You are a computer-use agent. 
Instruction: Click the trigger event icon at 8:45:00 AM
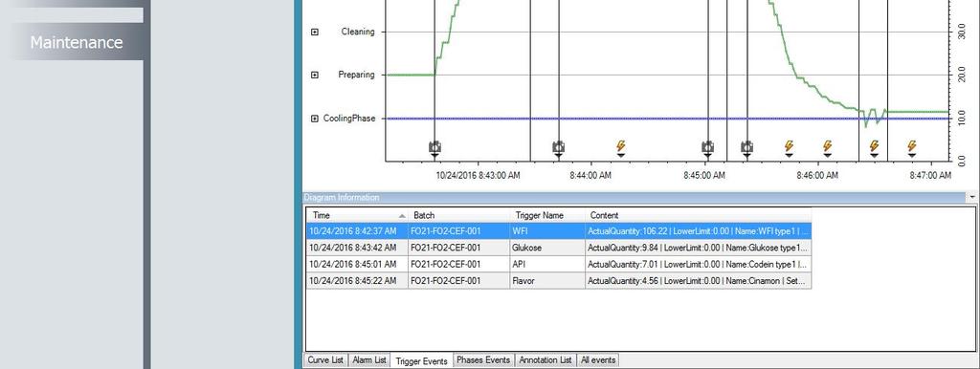point(707,147)
